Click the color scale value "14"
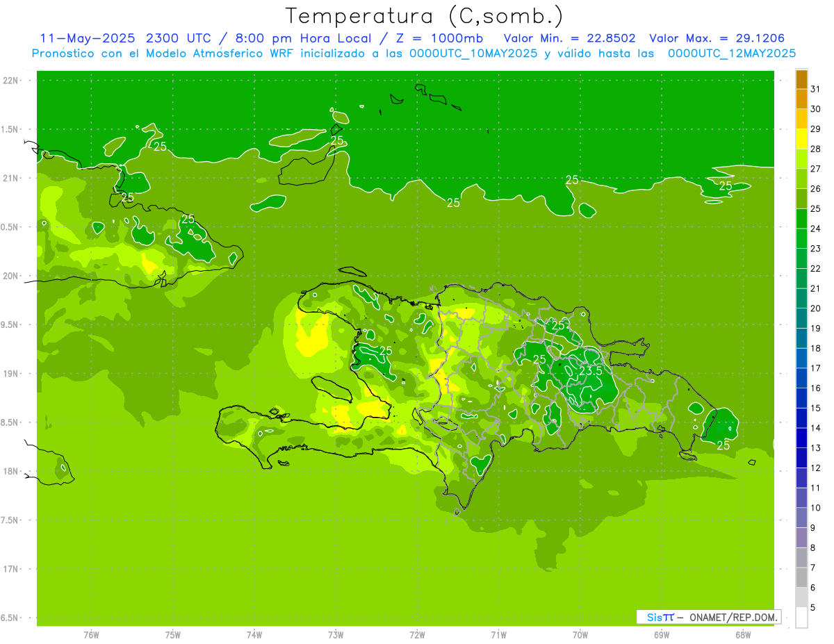 (815, 428)
